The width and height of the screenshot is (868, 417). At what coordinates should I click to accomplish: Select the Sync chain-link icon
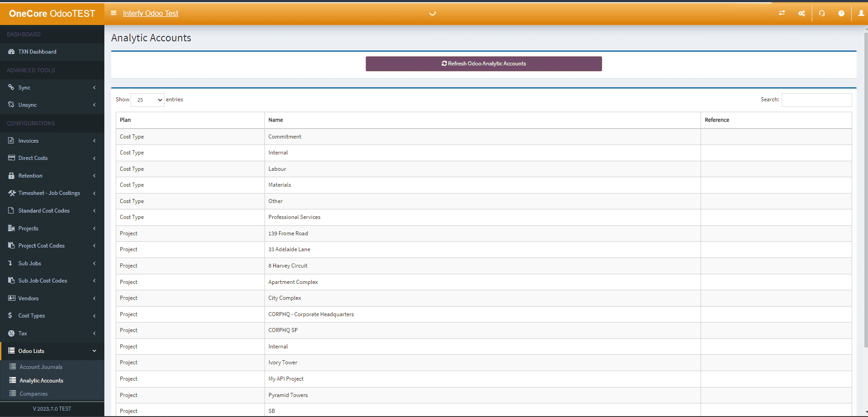coord(11,87)
